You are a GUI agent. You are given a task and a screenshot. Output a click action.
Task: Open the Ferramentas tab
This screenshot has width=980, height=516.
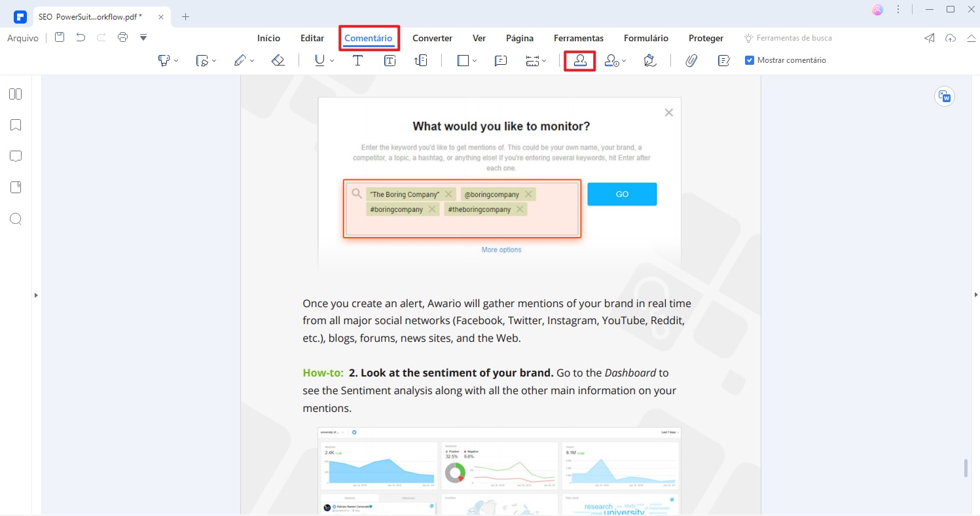[579, 38]
